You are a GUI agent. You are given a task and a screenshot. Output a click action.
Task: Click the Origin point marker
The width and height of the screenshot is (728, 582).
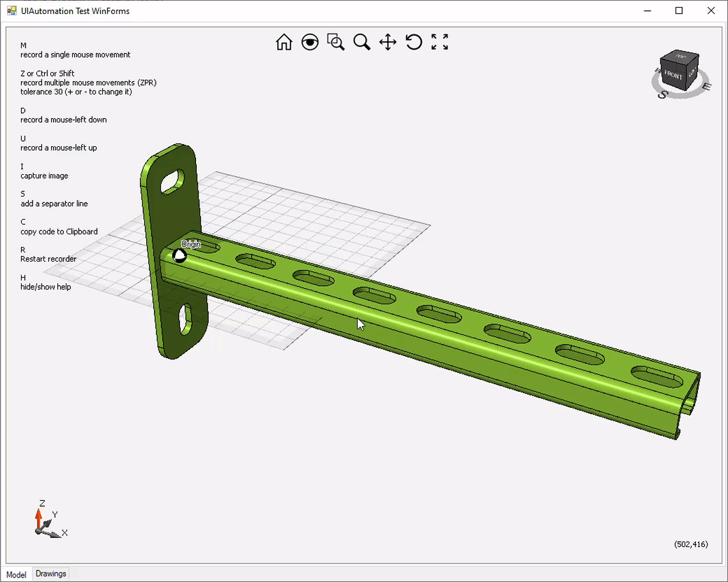coord(180,255)
